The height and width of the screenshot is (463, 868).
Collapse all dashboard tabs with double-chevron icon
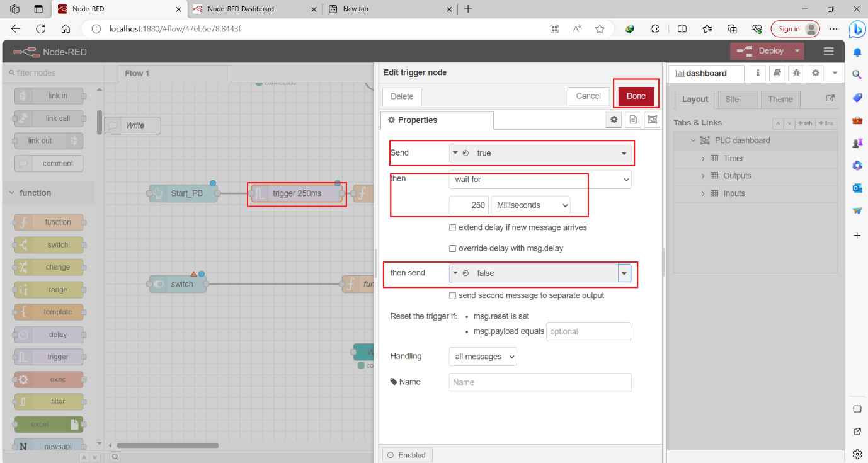779,123
